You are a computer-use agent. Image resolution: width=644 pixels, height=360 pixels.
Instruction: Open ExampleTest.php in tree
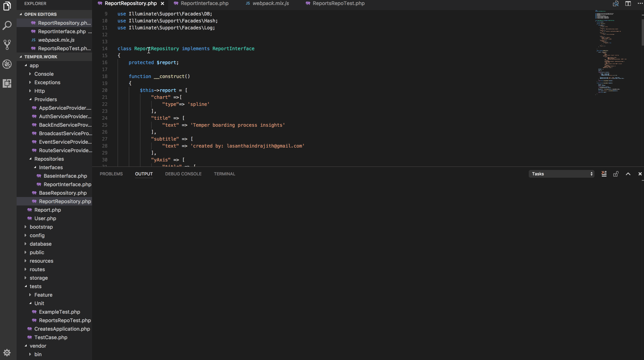(54, 312)
